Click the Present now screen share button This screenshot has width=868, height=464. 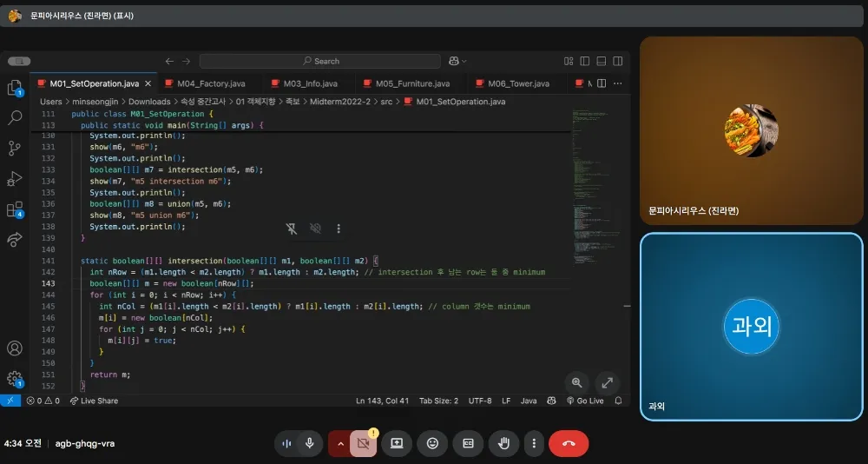[x=397, y=443]
